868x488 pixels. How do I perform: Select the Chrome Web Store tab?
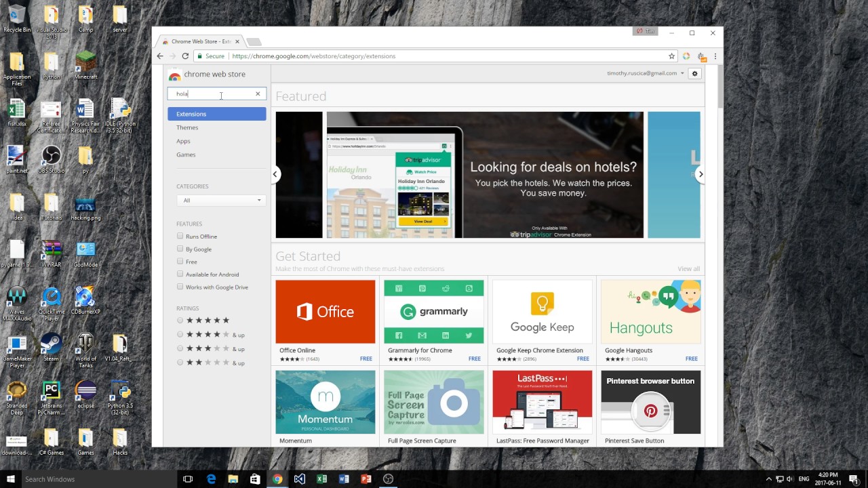[201, 41]
